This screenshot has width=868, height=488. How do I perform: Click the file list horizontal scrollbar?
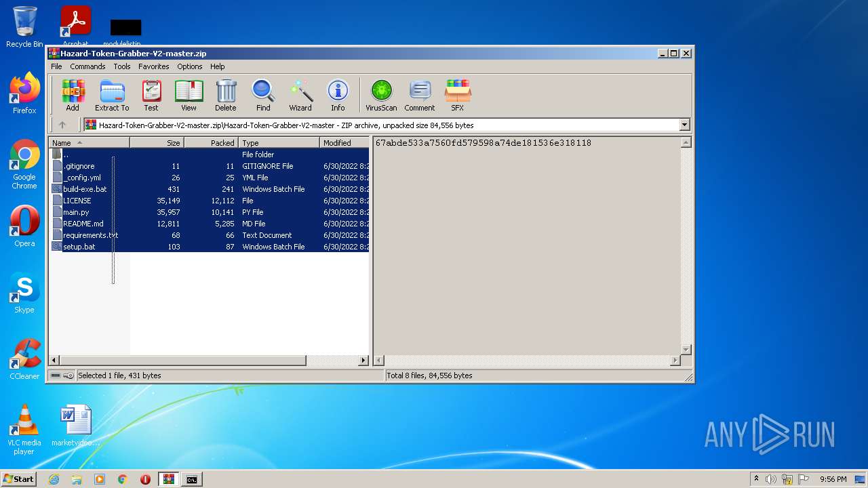coord(209,361)
